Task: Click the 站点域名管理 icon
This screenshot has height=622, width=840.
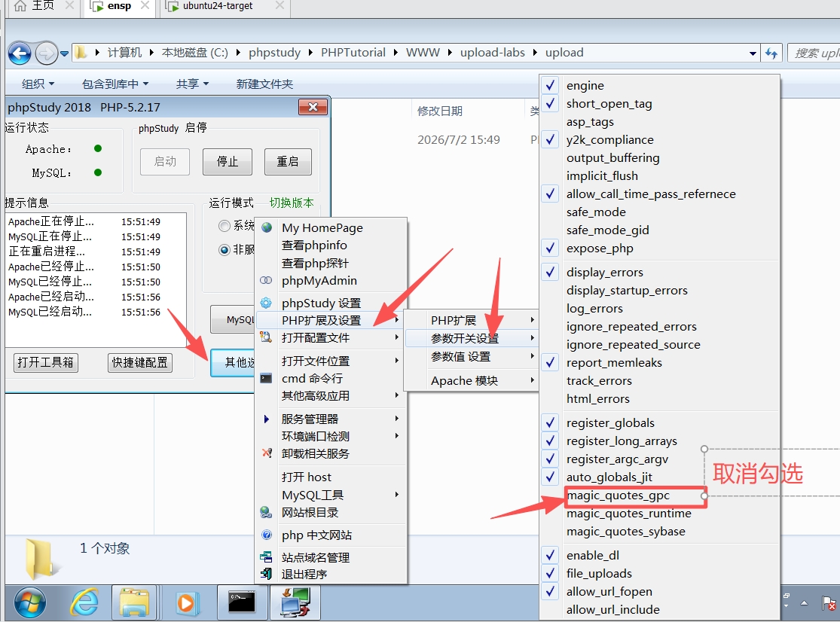Action: pos(266,557)
